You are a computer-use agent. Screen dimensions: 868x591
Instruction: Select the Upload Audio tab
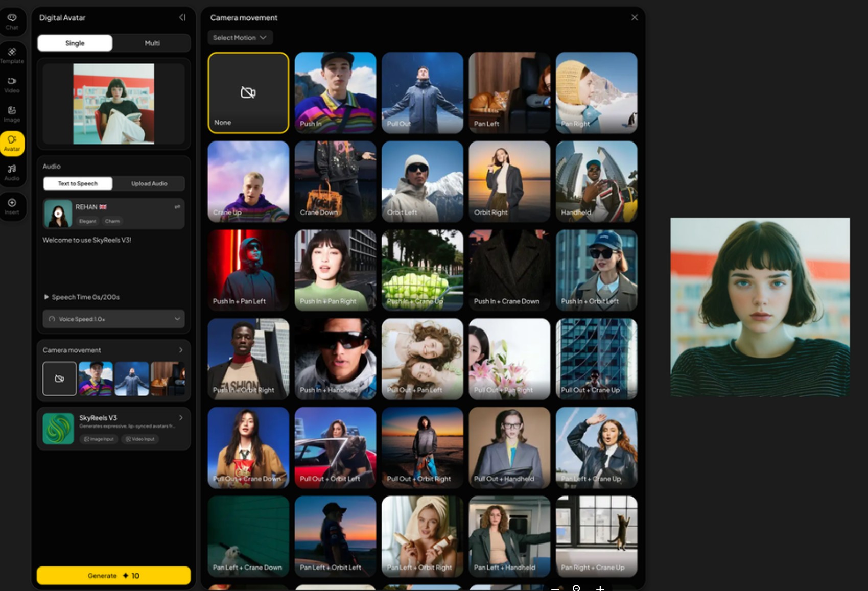[x=149, y=183]
